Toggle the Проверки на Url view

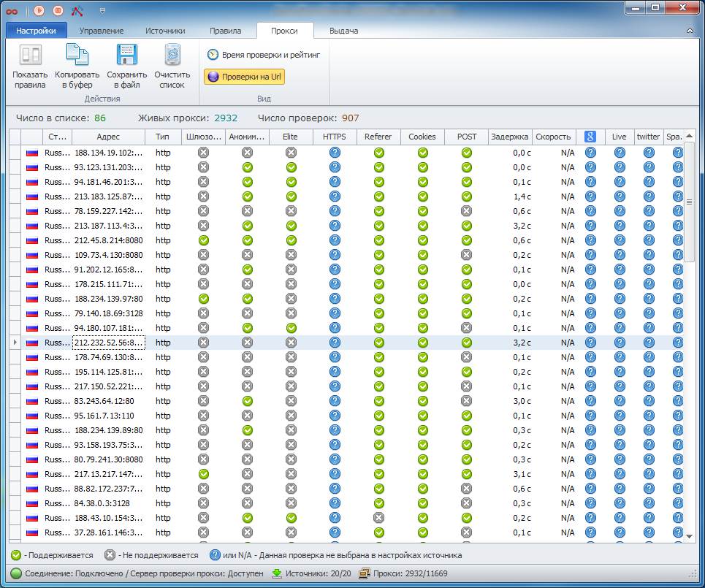(244, 77)
